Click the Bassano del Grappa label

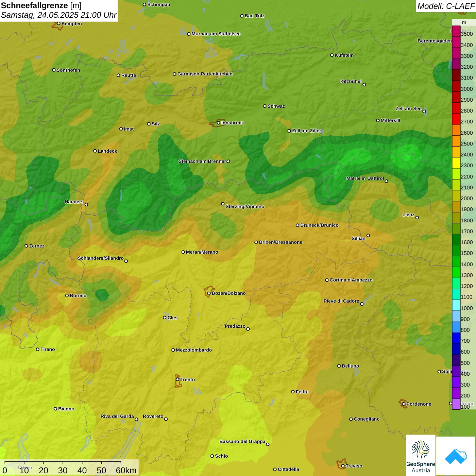242,441
